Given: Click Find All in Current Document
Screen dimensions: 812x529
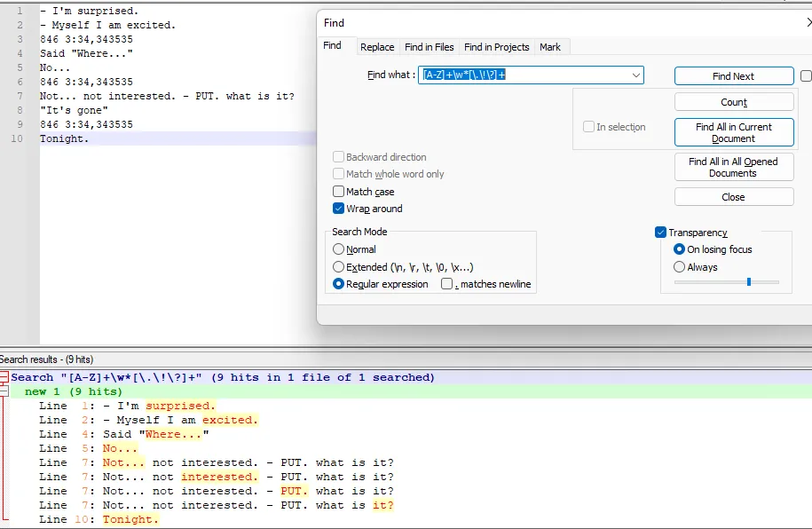Looking at the screenshot, I should pyautogui.click(x=733, y=132).
